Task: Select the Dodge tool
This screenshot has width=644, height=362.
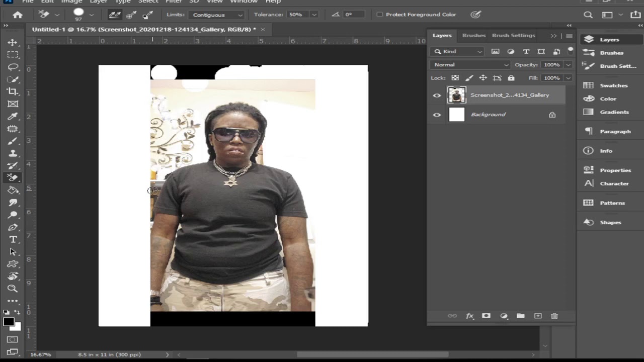Action: pos(13,215)
